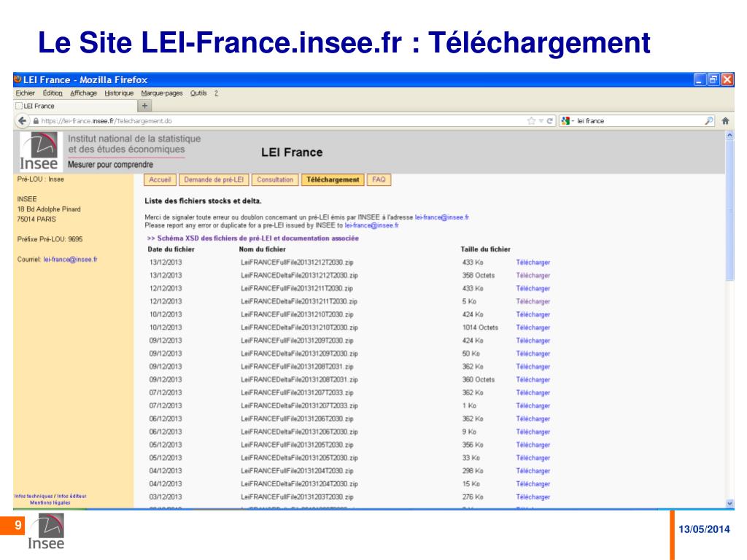This screenshot has height=560, width=747.
Task: Download LeiFRANCEFullFile20131208T2031.zip via Télécharger
Action: [x=533, y=367]
